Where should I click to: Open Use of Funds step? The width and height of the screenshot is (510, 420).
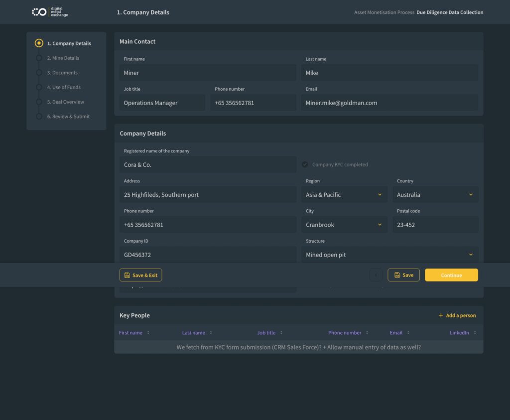coord(64,87)
